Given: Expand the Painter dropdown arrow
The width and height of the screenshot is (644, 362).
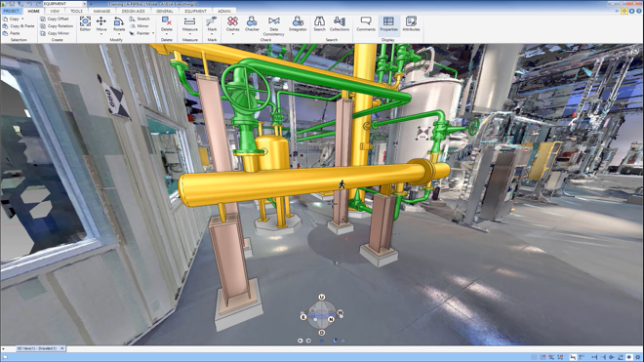Looking at the screenshot, I should point(153,33).
